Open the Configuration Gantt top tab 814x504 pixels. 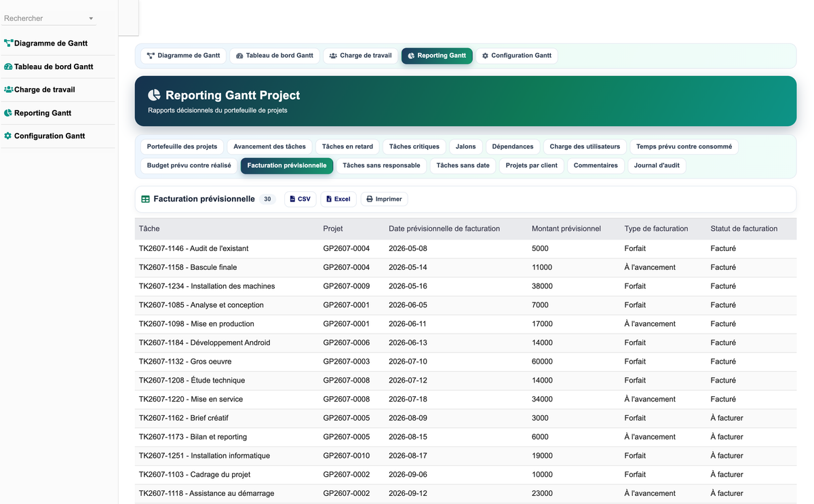pyautogui.click(x=517, y=56)
